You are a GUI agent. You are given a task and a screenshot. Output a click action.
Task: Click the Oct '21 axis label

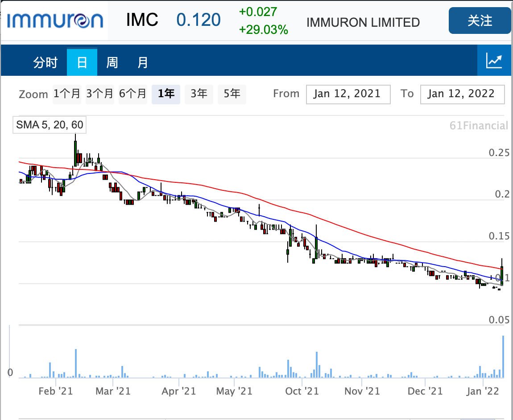(302, 391)
